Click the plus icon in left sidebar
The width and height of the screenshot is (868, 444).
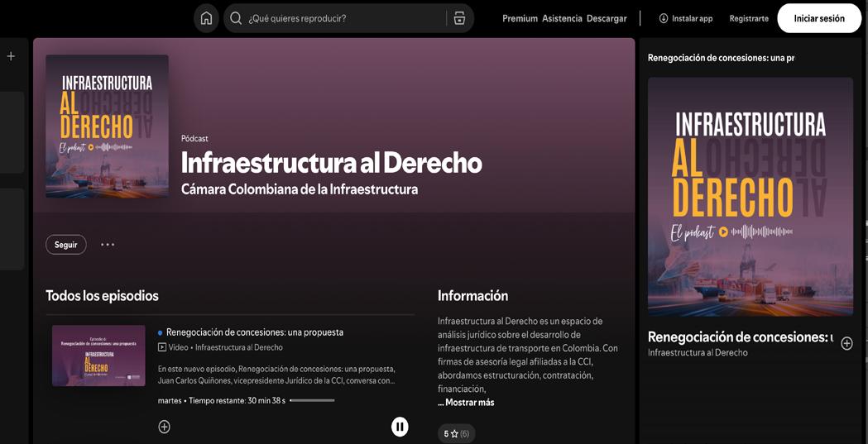pyautogui.click(x=11, y=56)
